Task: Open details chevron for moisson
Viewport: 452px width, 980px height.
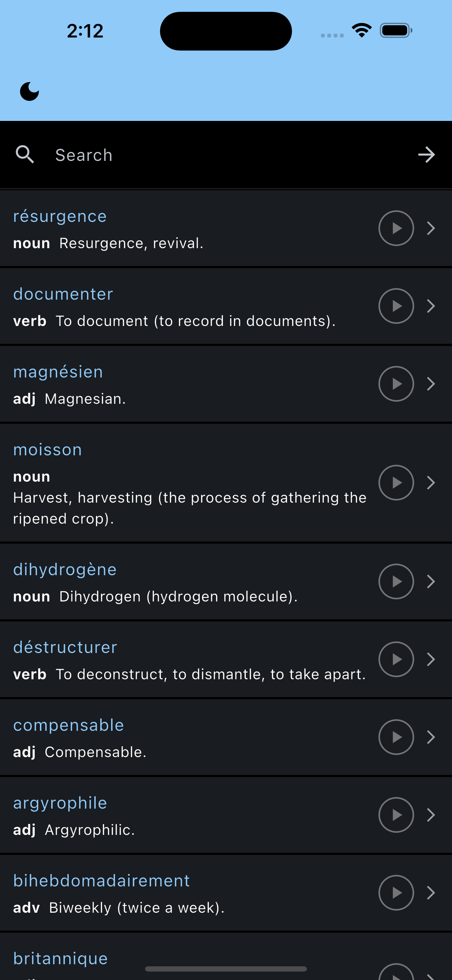Action: tap(431, 482)
